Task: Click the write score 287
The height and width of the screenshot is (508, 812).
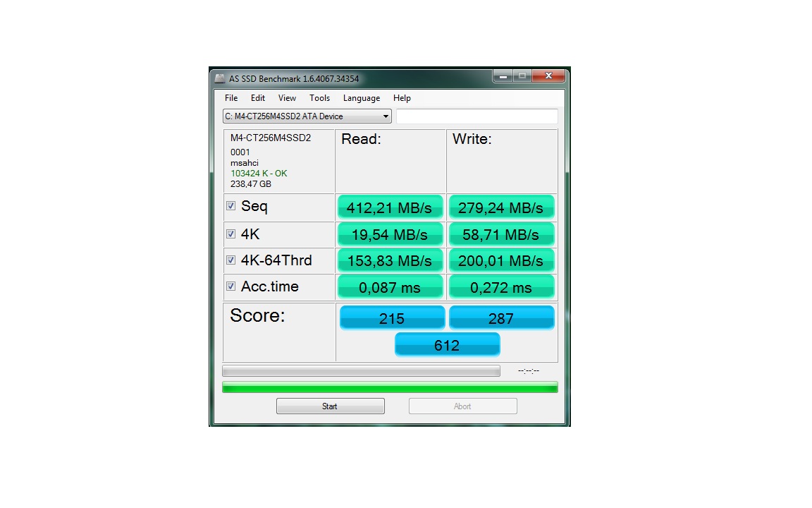Action: pyautogui.click(x=501, y=317)
